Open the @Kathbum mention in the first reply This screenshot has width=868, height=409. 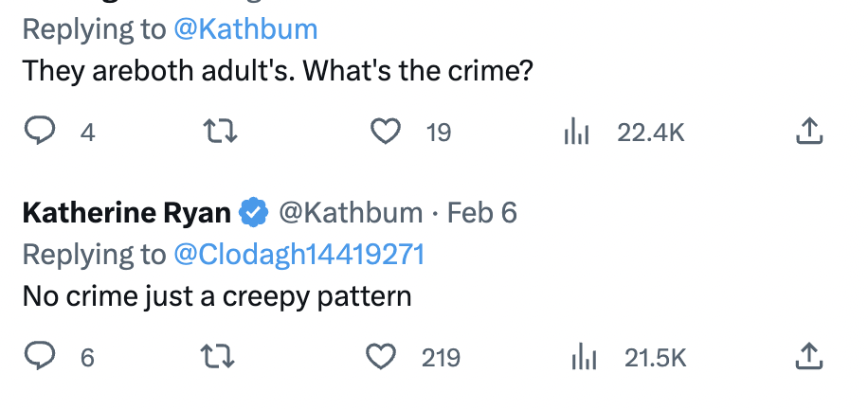(245, 29)
